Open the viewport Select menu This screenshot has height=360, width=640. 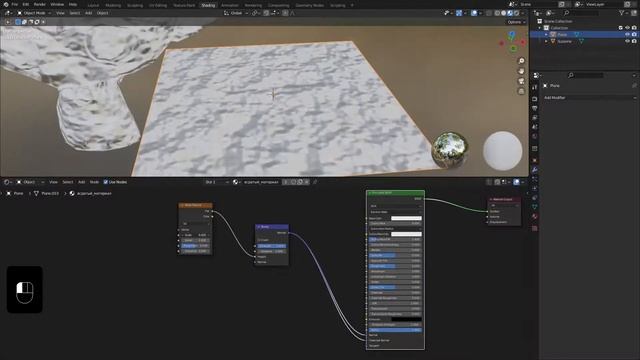(x=75, y=13)
